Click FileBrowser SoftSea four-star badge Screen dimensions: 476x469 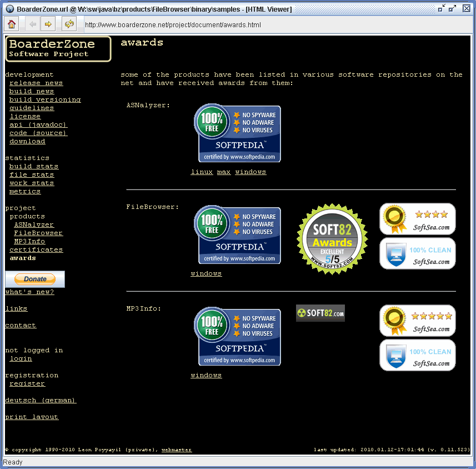pyautogui.click(x=418, y=219)
